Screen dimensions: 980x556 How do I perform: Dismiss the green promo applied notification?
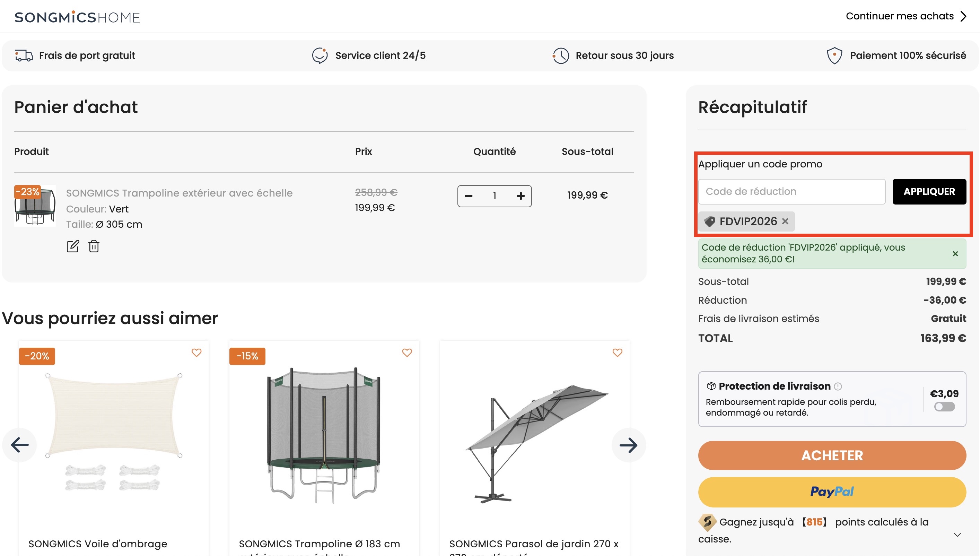click(955, 253)
